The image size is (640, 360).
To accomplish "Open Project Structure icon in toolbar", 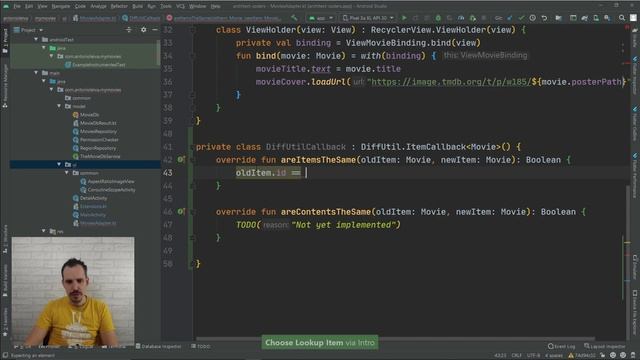I will coord(559,18).
